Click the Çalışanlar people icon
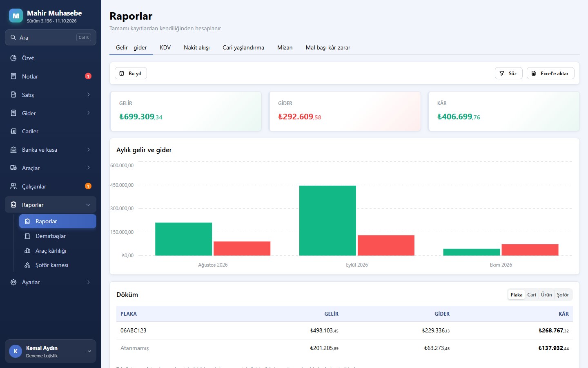Viewport: 588px width, 368px height. [x=13, y=186]
